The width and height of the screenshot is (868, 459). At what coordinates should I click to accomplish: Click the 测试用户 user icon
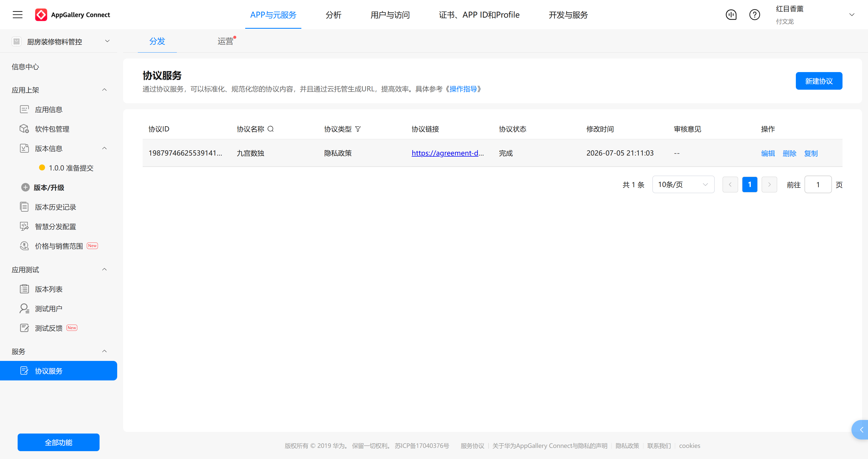tap(24, 308)
